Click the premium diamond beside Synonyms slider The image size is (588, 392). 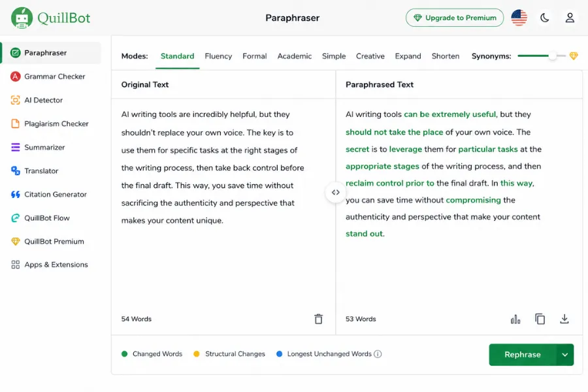[x=574, y=56]
